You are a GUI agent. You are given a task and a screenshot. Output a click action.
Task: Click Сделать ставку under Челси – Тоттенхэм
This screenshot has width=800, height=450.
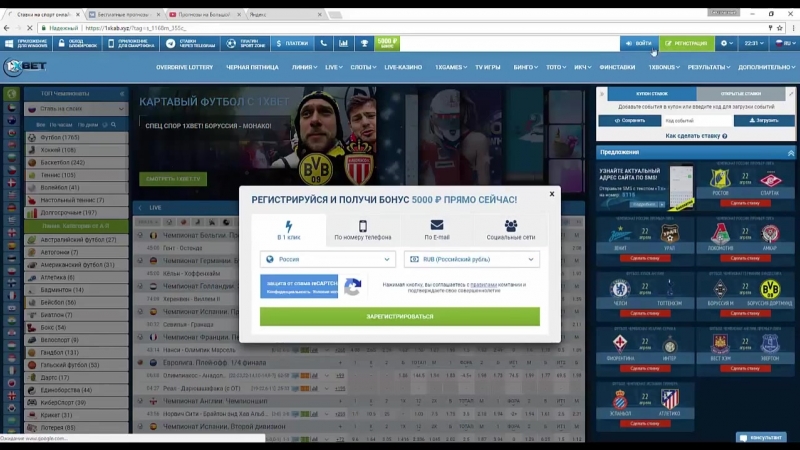coord(644,313)
